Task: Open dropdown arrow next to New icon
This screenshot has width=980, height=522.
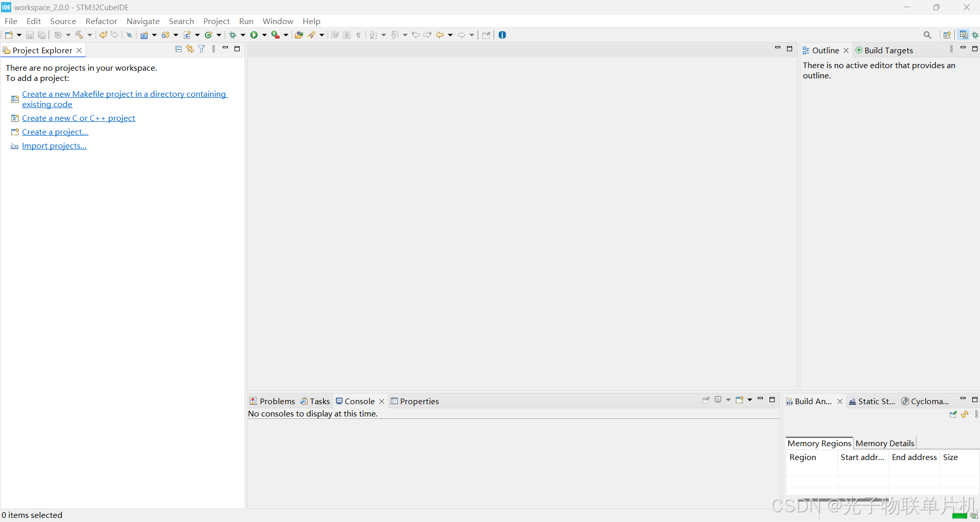Action: 19,35
